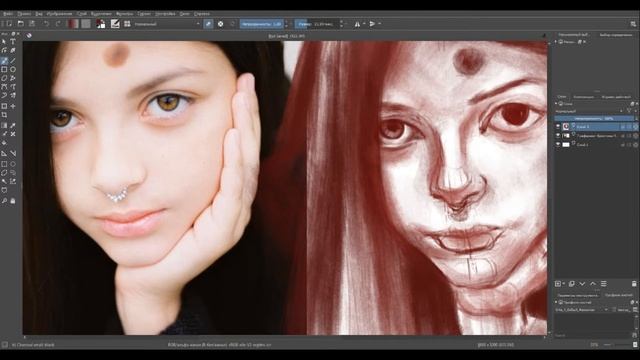Collapse the Layers docker header arrow
640x360 pixels.
(x=556, y=104)
